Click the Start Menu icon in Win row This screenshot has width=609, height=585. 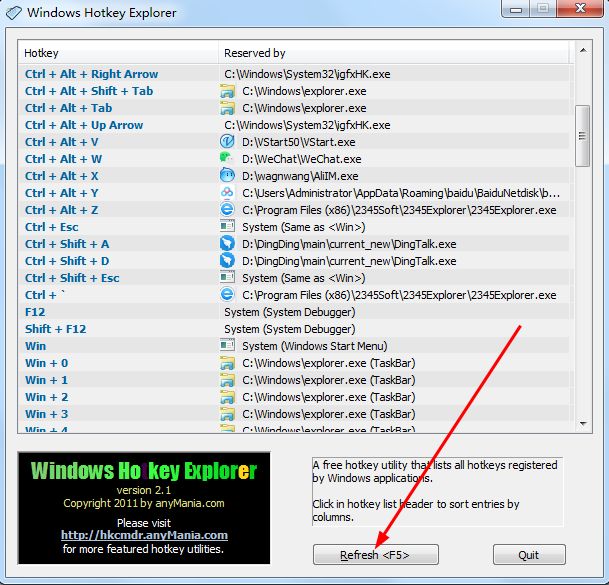click(227, 346)
